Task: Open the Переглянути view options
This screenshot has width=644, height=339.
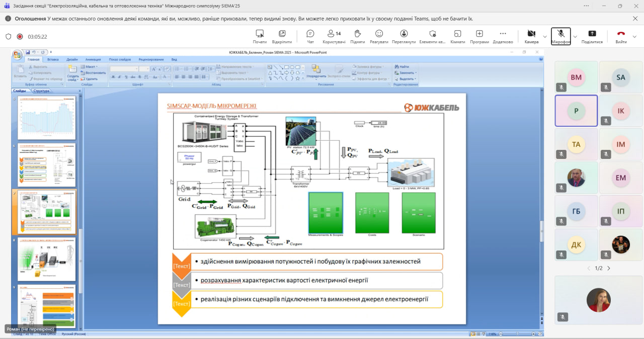Action: tap(404, 36)
